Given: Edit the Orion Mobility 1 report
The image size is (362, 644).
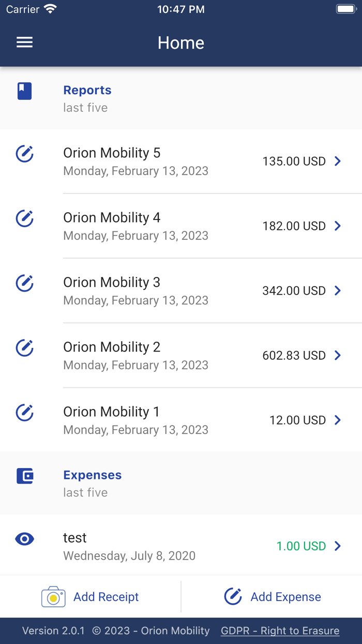Looking at the screenshot, I should pos(24,413).
